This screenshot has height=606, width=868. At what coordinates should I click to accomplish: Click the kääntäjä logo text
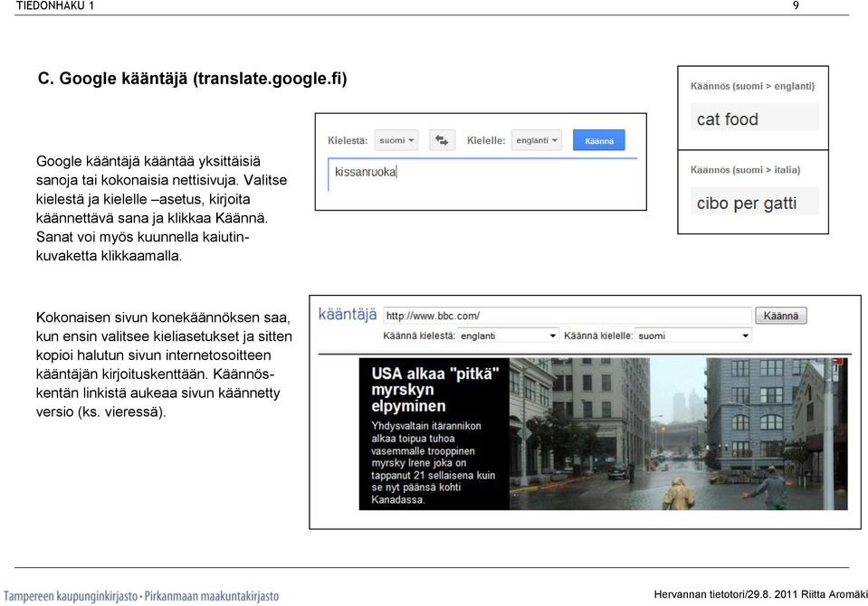pos(347,315)
